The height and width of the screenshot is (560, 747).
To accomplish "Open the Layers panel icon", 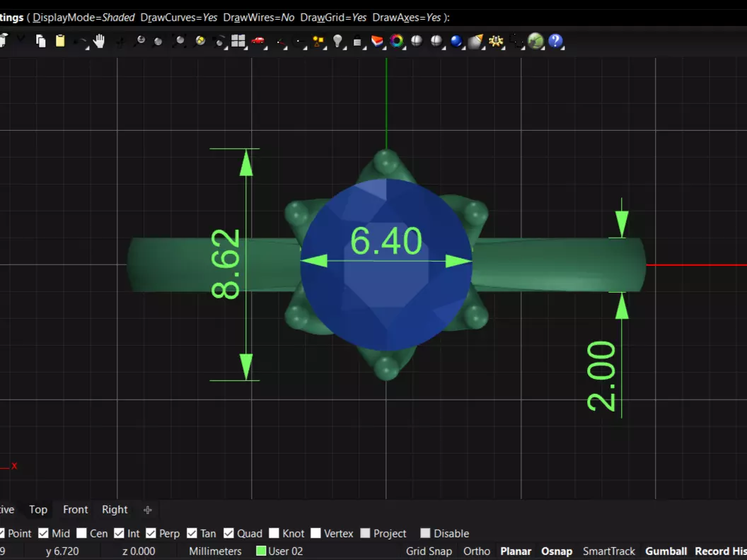I will pos(377,42).
